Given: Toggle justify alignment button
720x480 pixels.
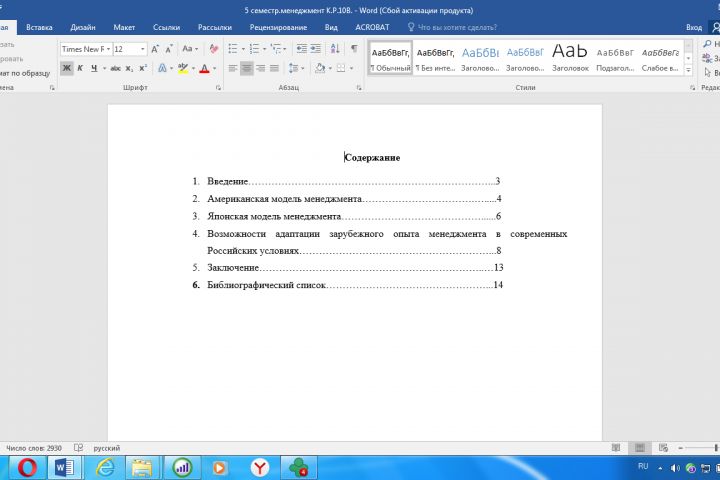Looking at the screenshot, I should (x=275, y=68).
